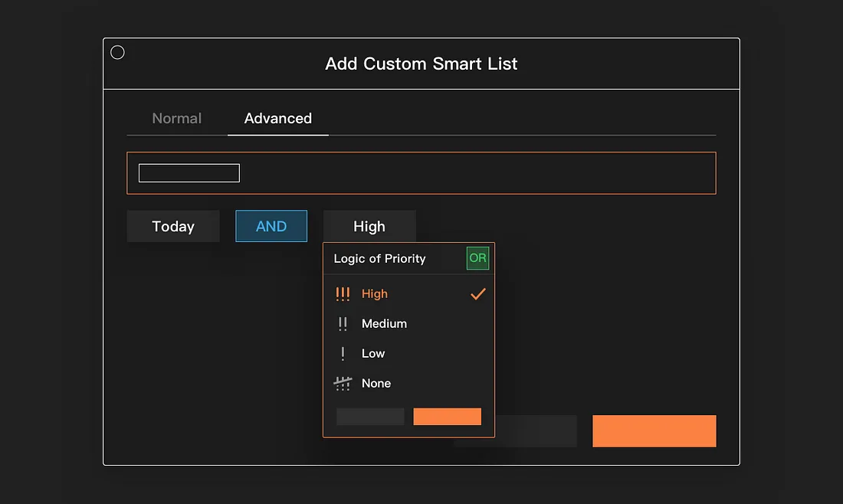Click the orange checkmark beside High

pyautogui.click(x=477, y=294)
